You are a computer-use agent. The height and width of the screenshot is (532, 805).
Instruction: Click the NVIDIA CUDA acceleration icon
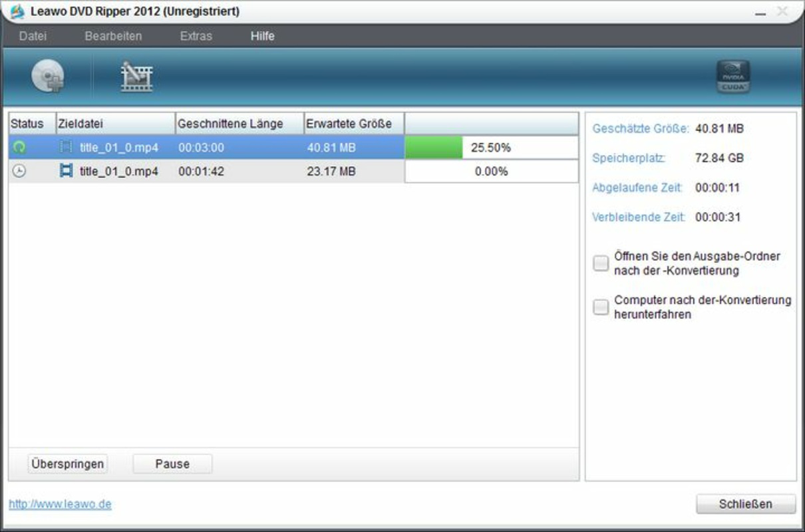coord(734,76)
